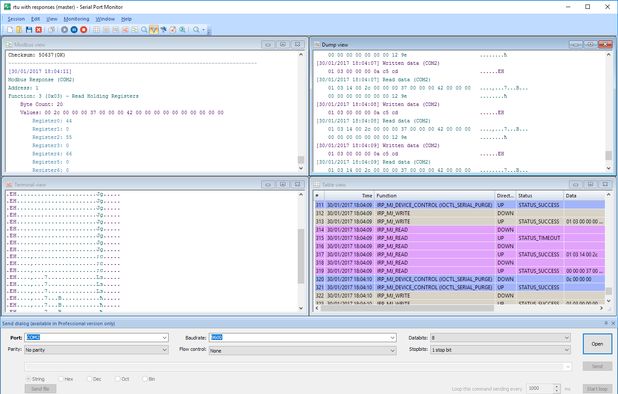This screenshot has height=394, width=618.
Task: Click the grey Start monitoring play icon
Action: (64, 30)
